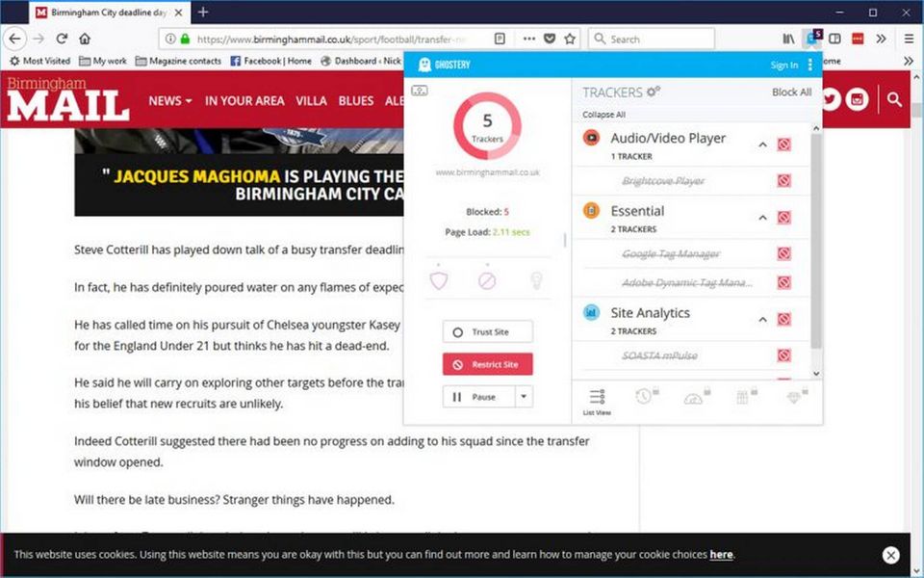Open the NEWS menu in site header

[169, 100]
